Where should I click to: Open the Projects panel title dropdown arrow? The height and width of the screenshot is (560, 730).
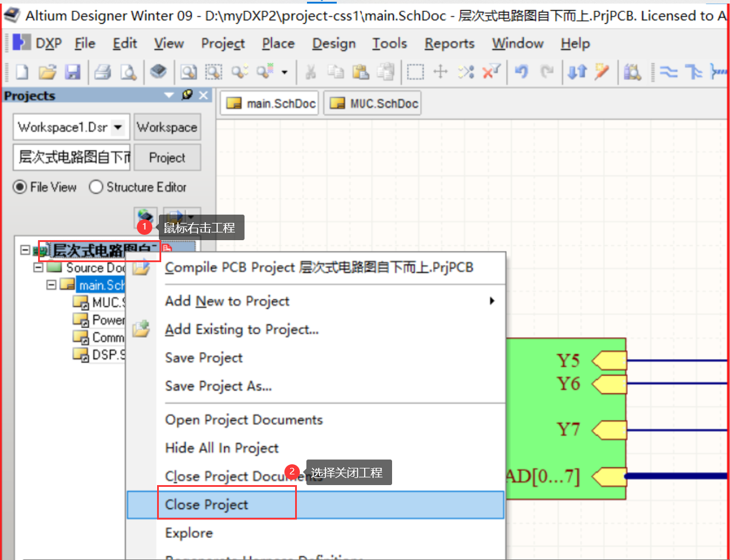(169, 95)
